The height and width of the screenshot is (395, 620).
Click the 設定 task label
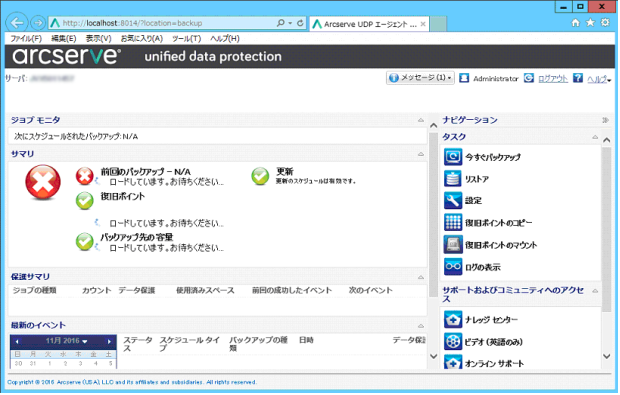click(473, 200)
